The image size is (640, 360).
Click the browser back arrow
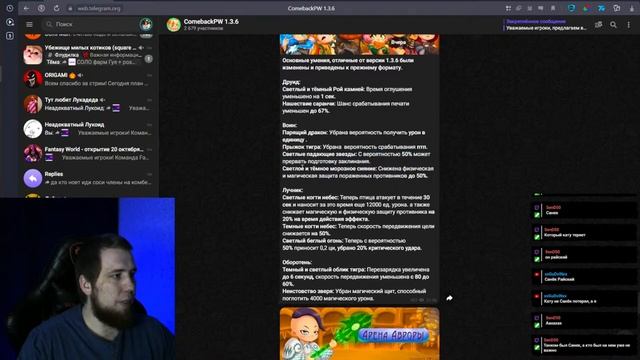pyautogui.click(x=26, y=8)
